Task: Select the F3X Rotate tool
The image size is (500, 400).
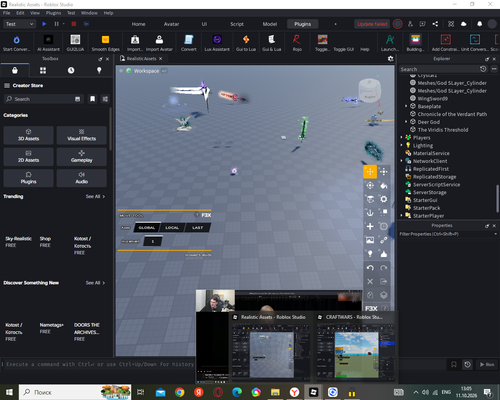Action: [370, 185]
